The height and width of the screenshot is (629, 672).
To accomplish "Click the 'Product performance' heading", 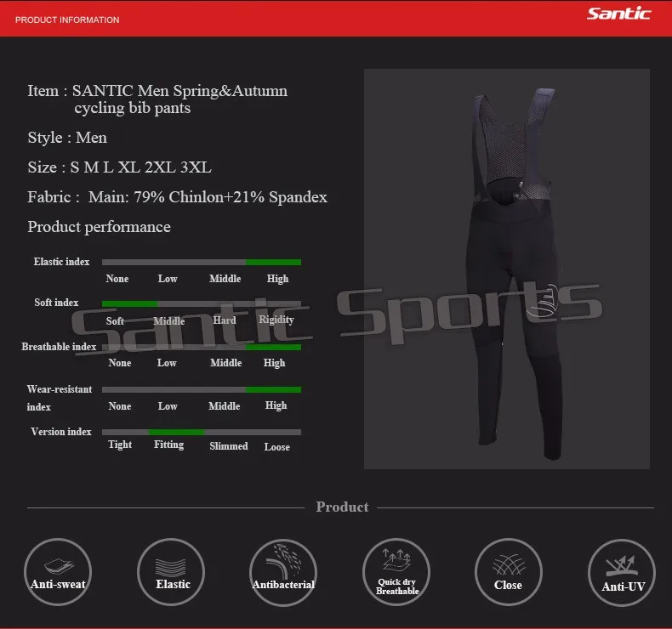I will click(99, 227).
